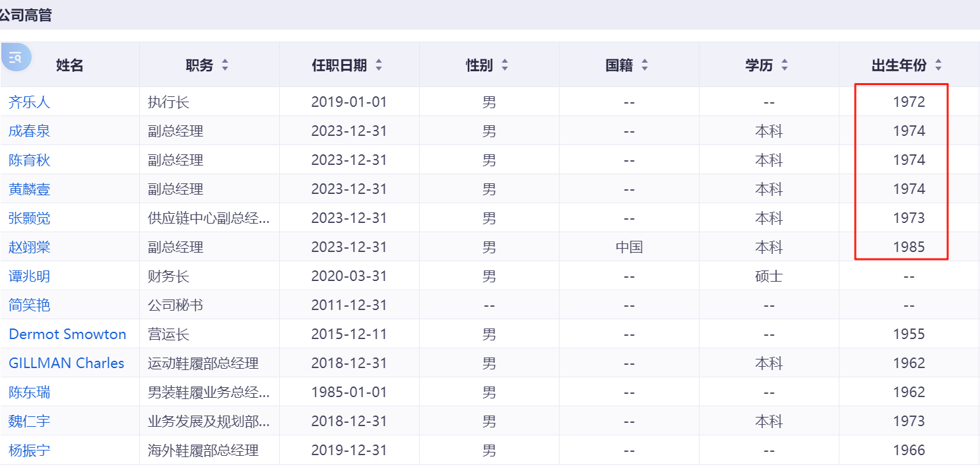Click the 公司高管 section heading

[x=26, y=15]
